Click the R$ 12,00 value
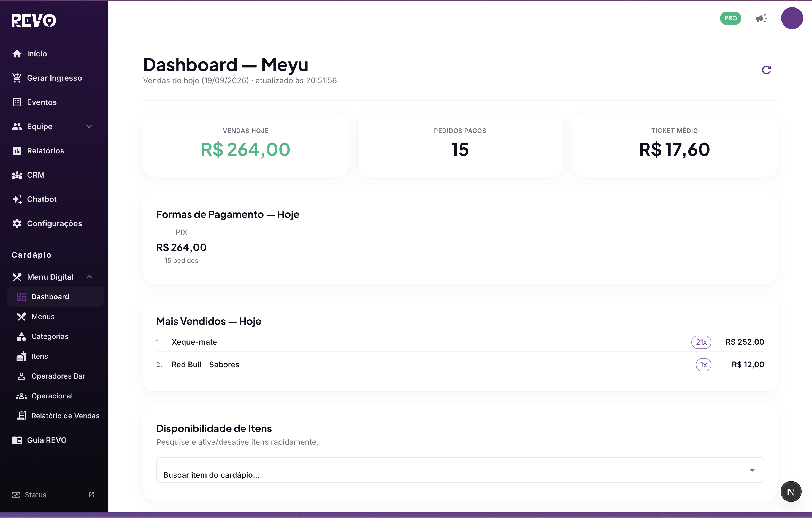This screenshot has height=518, width=812. 748,365
